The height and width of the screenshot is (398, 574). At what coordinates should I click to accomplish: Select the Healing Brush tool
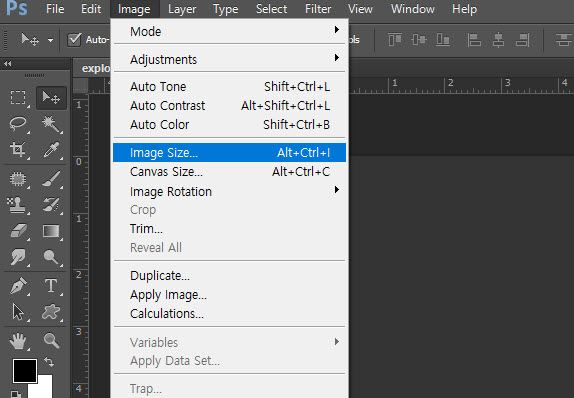pos(18,179)
